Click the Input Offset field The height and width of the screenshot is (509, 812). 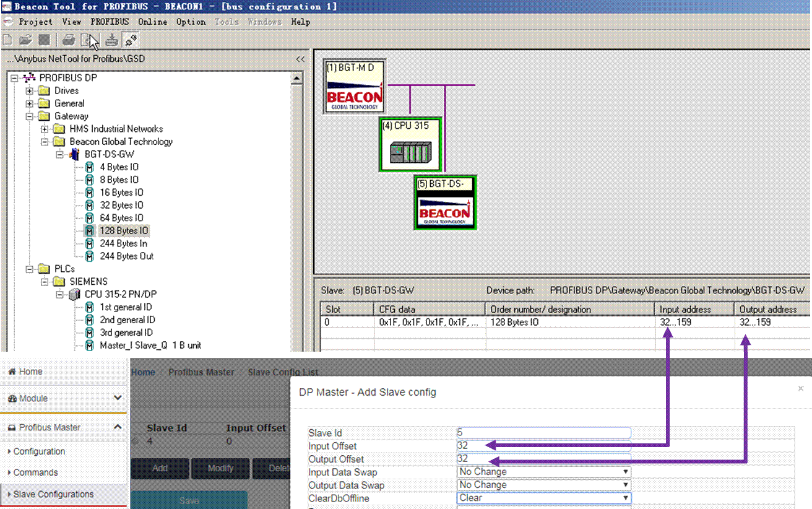544,446
